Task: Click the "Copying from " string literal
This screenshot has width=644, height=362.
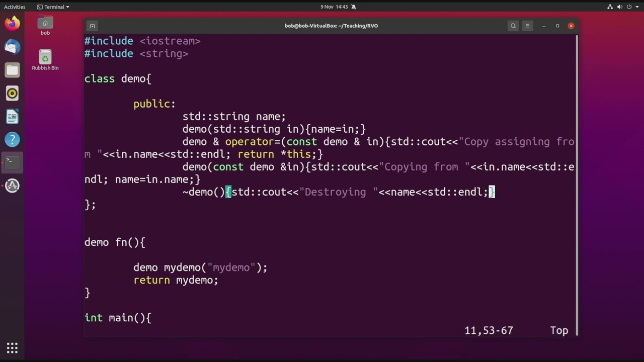Action: 424,167
